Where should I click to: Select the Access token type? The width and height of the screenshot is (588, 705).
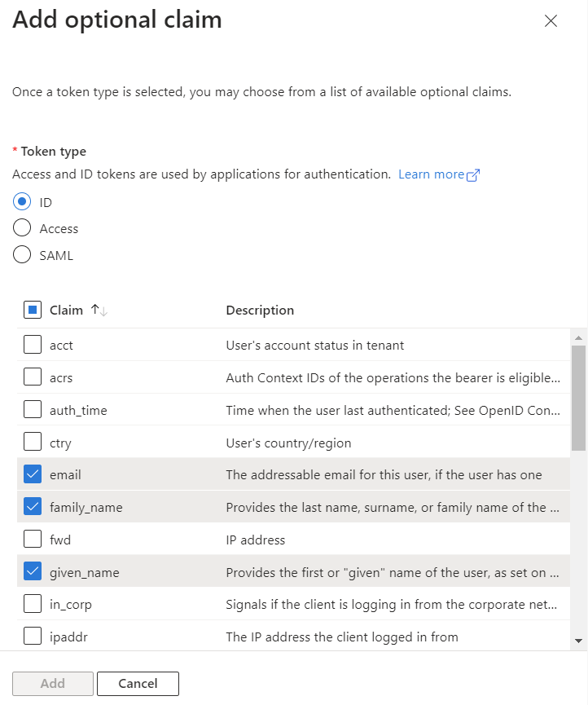23,229
